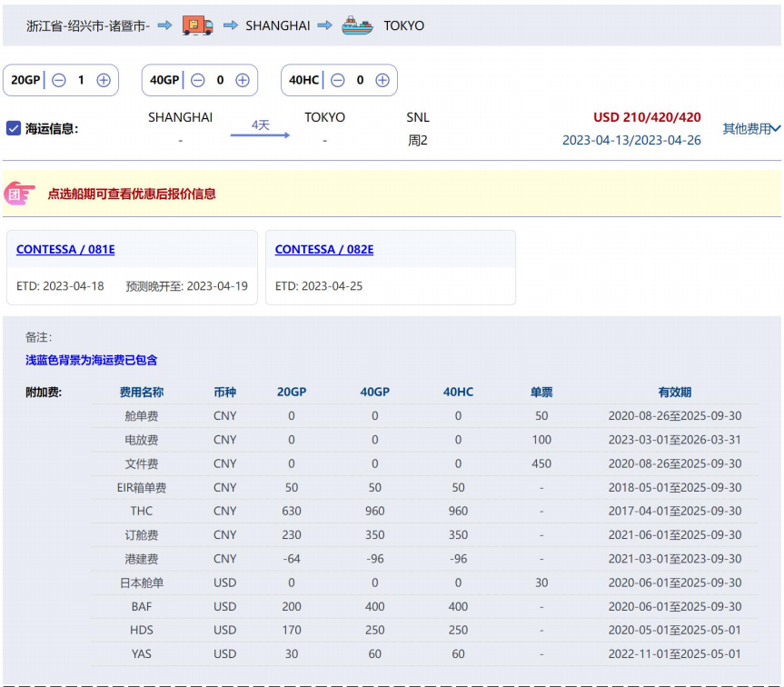Click the 单票 column header
This screenshot has width=784, height=687.
[x=541, y=392]
